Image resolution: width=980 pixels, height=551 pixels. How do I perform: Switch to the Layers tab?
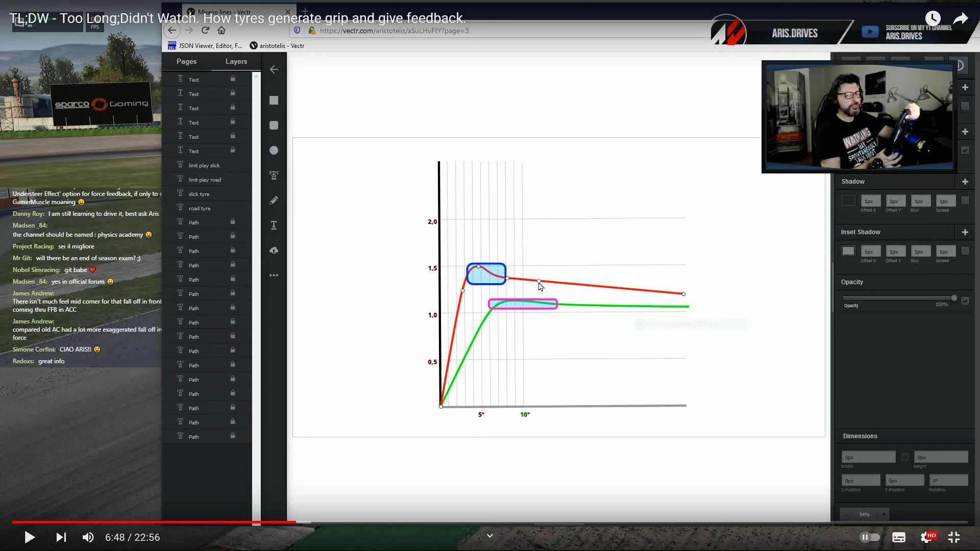[236, 61]
